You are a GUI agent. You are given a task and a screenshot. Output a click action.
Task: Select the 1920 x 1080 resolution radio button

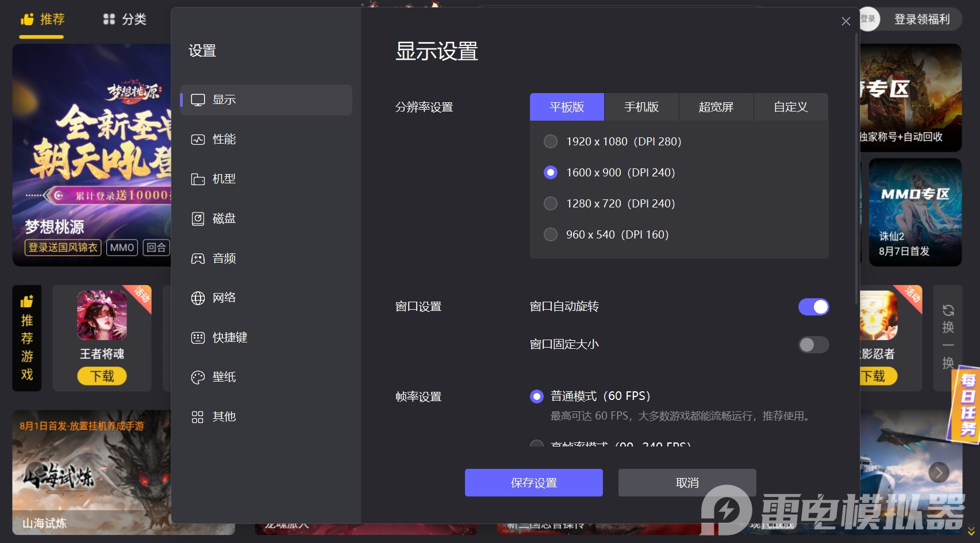coord(550,141)
